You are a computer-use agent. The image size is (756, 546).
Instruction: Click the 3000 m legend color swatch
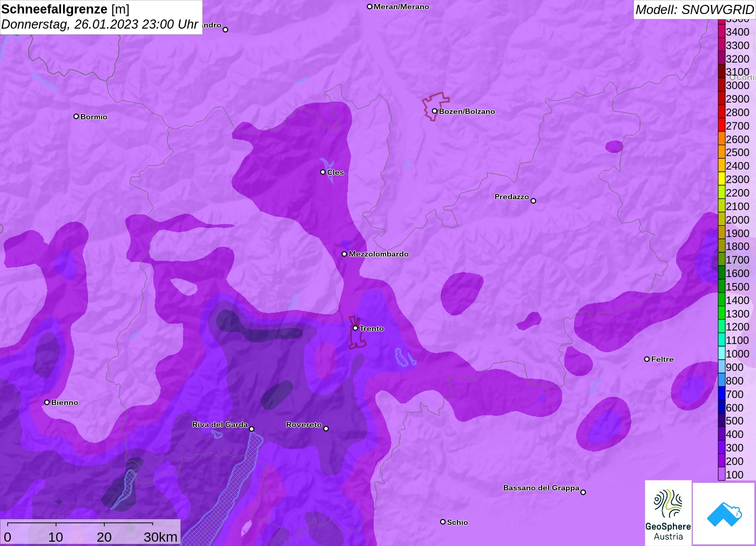(x=721, y=85)
